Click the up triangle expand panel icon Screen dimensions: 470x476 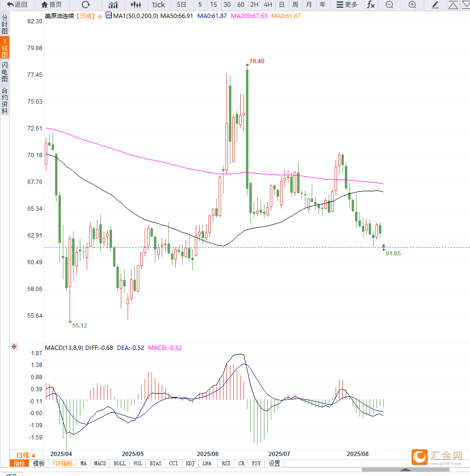453,4
